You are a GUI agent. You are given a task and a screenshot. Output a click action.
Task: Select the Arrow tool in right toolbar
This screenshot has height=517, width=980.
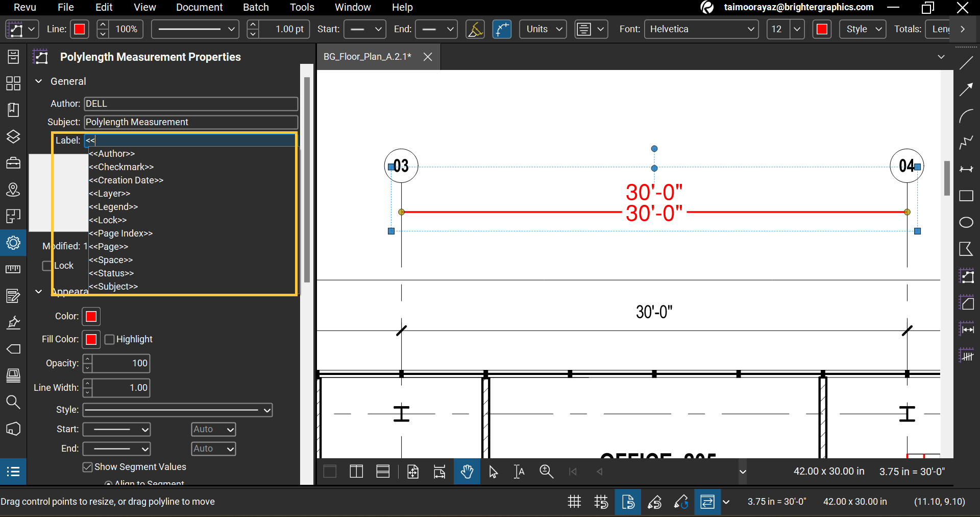click(x=966, y=89)
